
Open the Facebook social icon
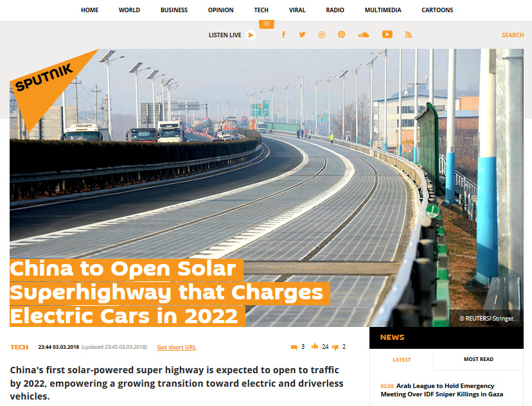click(x=283, y=35)
